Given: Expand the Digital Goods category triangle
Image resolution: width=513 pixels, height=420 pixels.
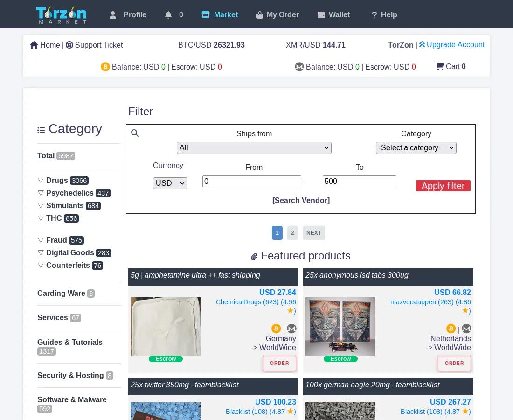Looking at the screenshot, I should point(41,252).
